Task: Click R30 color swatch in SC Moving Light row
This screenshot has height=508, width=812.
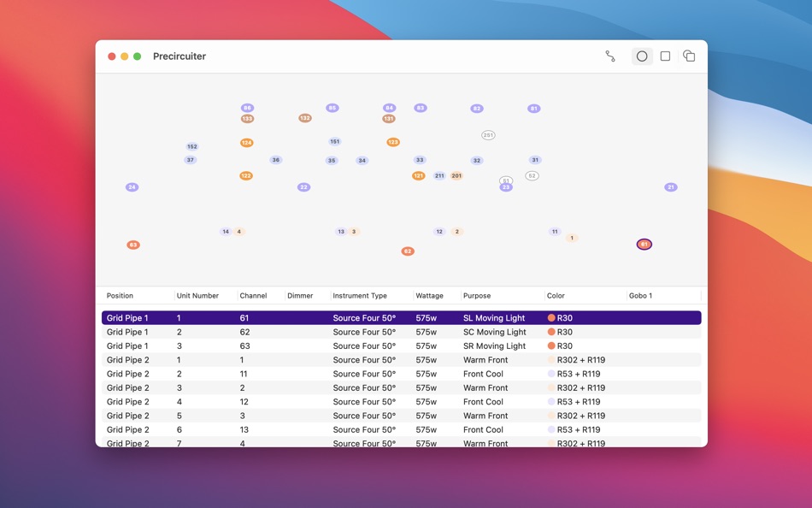Action: [x=551, y=332]
